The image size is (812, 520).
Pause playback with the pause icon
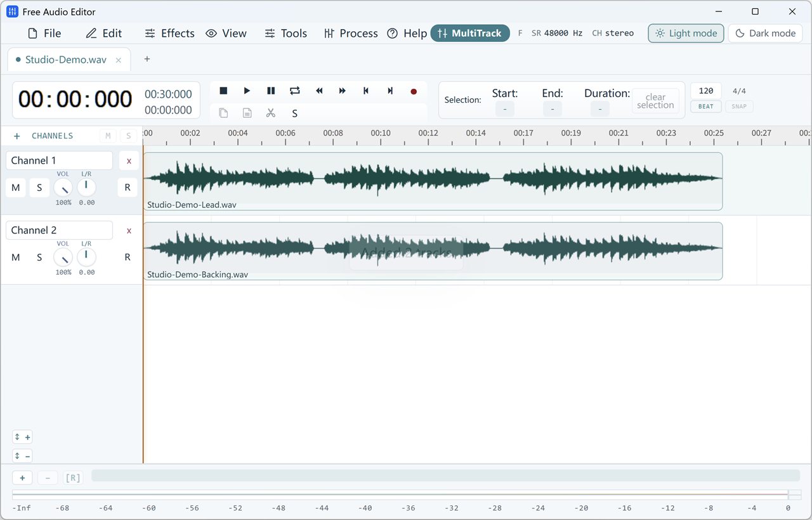(x=271, y=91)
